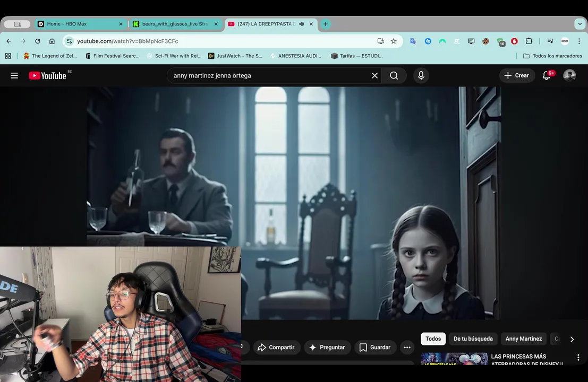View site information for youtube.com
Screen dimensions: 588x382
click(69, 41)
